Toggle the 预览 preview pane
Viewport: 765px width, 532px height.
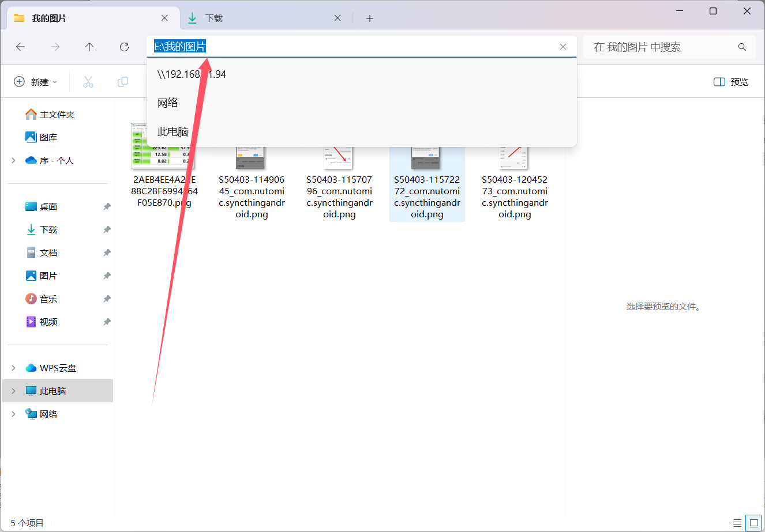731,82
